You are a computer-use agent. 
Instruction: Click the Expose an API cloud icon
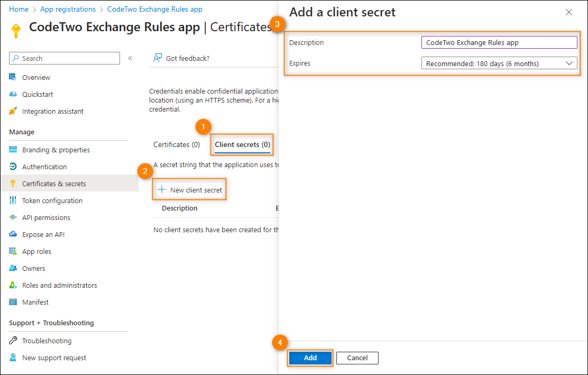pyautogui.click(x=13, y=234)
